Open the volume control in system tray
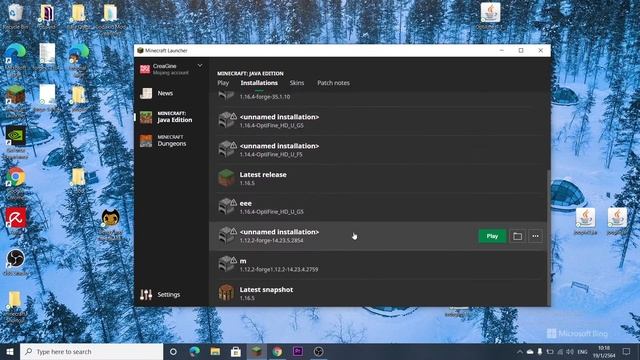The height and width of the screenshot is (360, 640). 570,352
